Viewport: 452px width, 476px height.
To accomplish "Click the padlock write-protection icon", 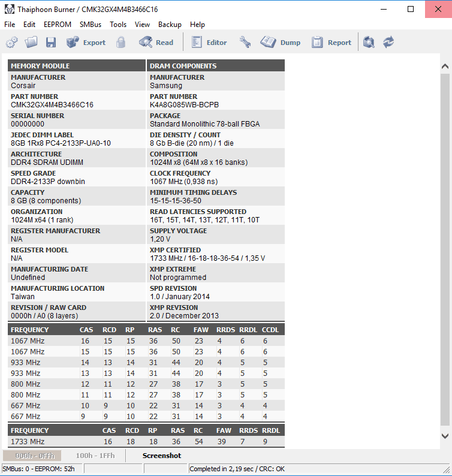I will click(120, 42).
